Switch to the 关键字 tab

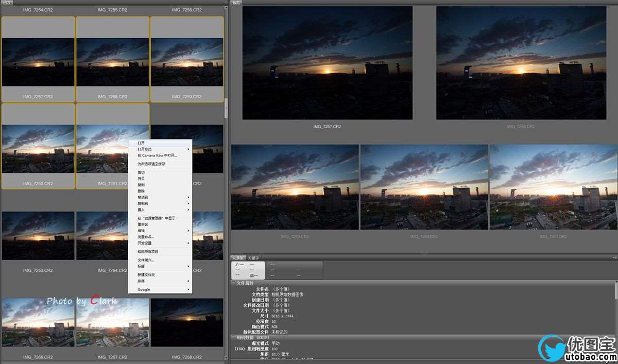click(x=254, y=257)
